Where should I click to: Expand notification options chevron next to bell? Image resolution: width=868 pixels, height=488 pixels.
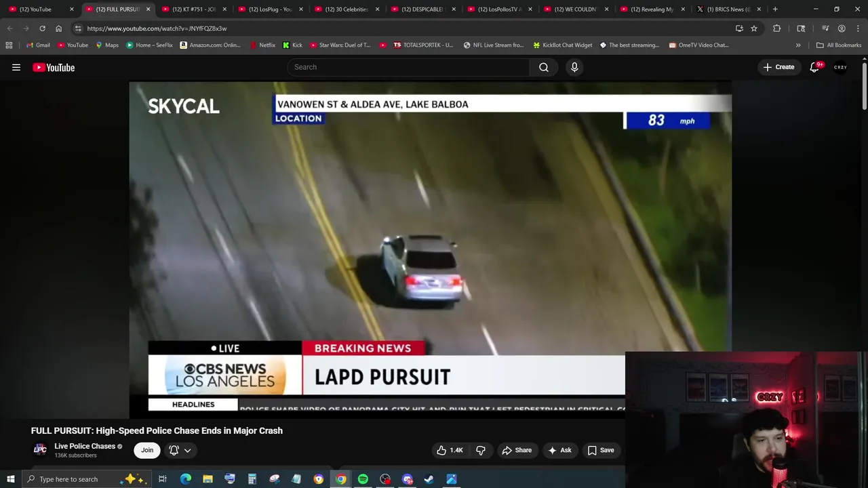coord(188,450)
